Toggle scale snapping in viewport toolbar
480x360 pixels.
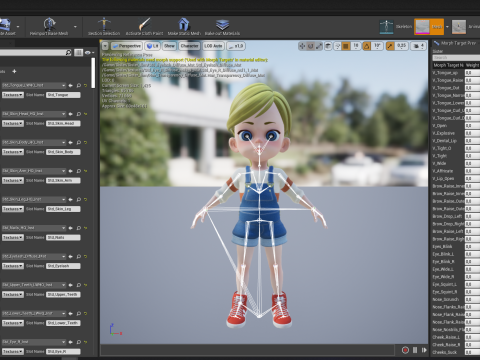(x=390, y=46)
